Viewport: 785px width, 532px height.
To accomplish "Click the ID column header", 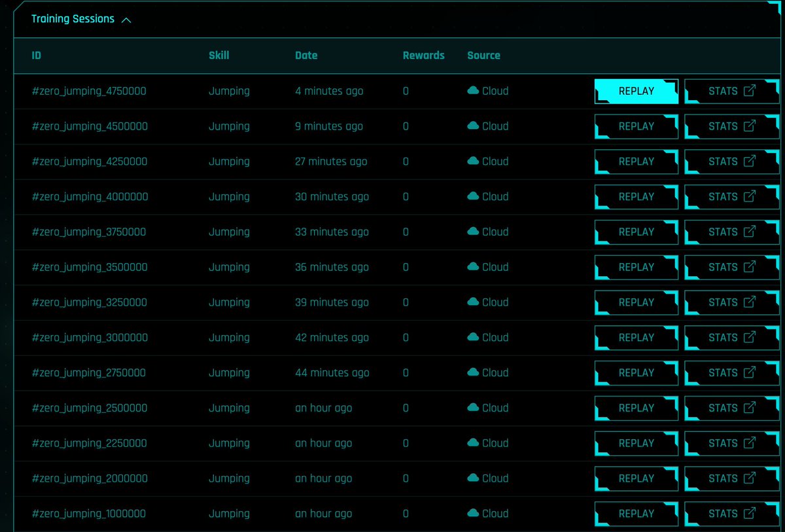I will 37,56.
